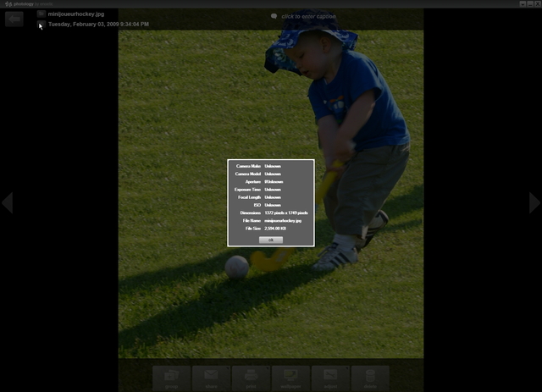Screen dimensions: 542x392
Task: Advance to next photo with right triangle
Action: pos(534,202)
